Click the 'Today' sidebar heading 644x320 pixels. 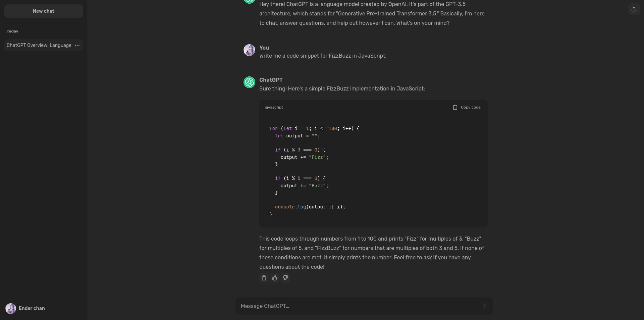12,31
